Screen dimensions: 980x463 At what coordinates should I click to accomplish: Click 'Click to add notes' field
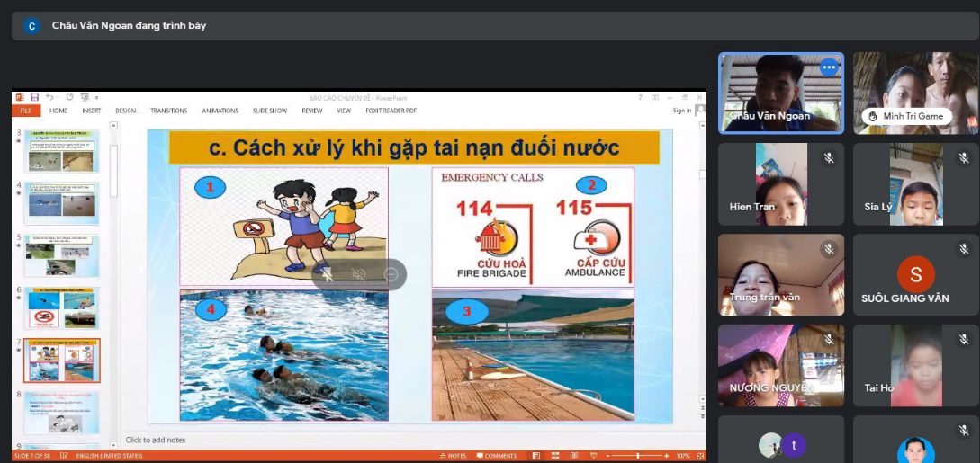coord(156,440)
